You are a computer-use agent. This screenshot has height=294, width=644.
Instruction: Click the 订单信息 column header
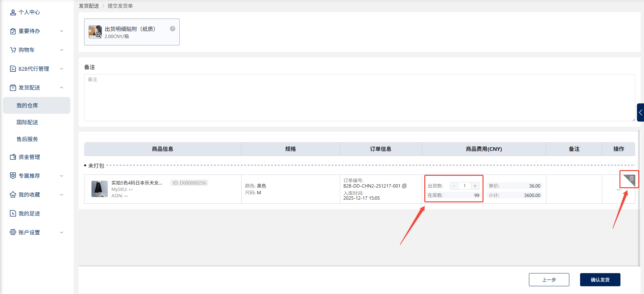(381, 149)
